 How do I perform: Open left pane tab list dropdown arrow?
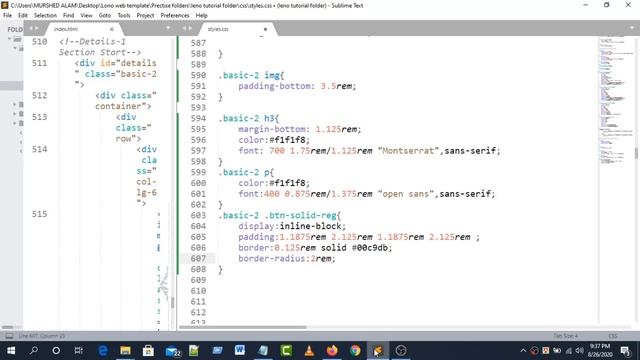coord(168,28)
